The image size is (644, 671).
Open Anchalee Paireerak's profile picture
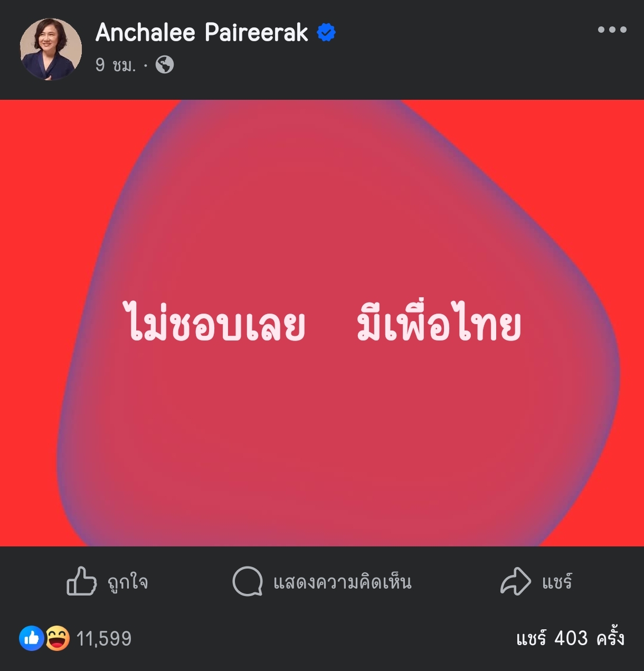point(51,49)
